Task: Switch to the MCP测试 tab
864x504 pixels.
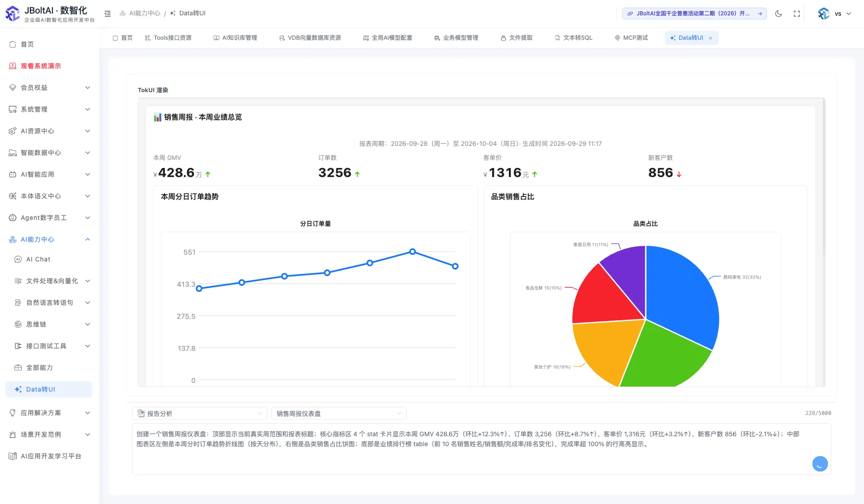Action: click(x=631, y=38)
